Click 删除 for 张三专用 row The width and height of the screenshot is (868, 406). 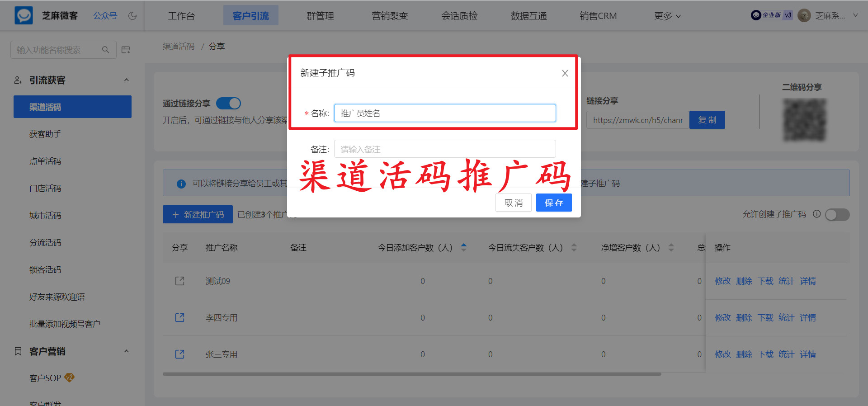(x=744, y=354)
